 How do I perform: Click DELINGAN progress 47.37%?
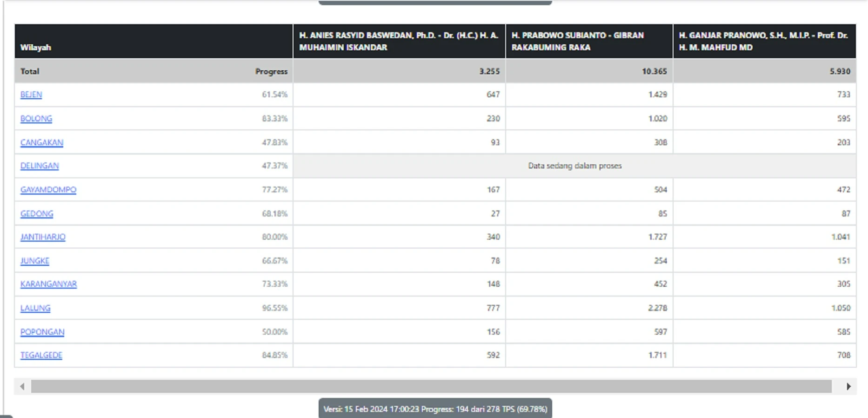coord(275,166)
